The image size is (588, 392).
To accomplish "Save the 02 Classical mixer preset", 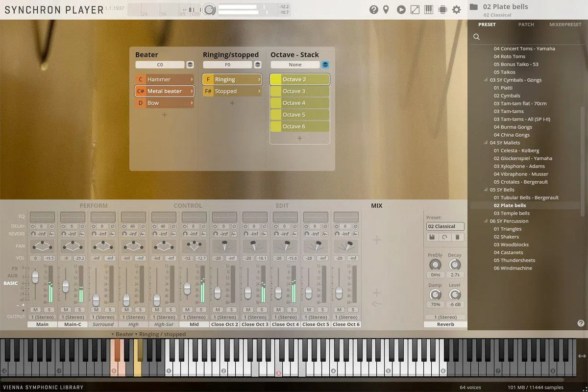I will pos(432,237).
